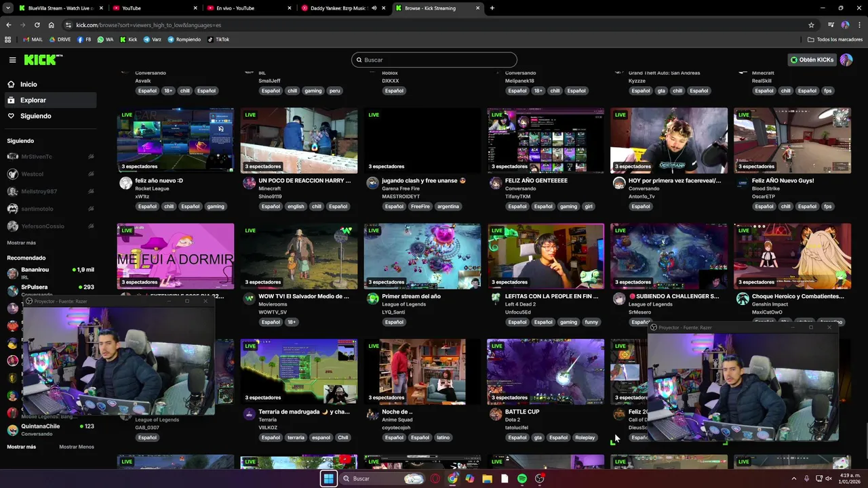This screenshot has width=868, height=488.
Task: Open the UN POCO DE REACCION HARRY stream thumbnail
Action: [299, 140]
